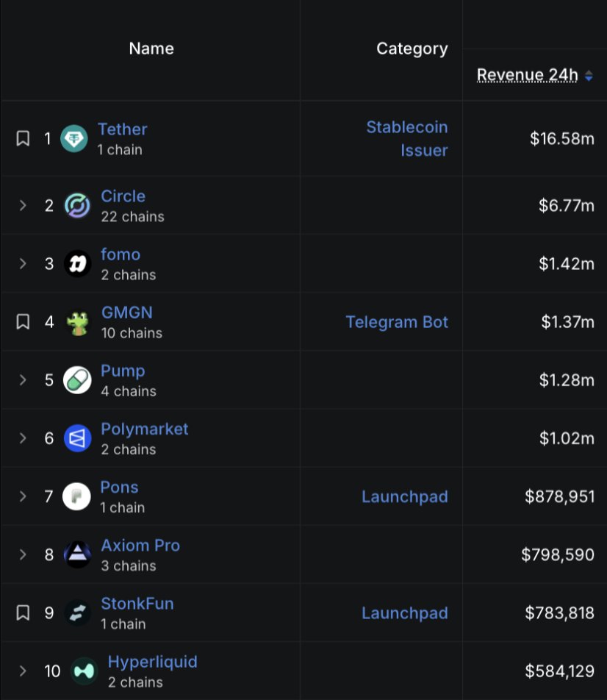Click the Tether logo icon

tap(74, 138)
